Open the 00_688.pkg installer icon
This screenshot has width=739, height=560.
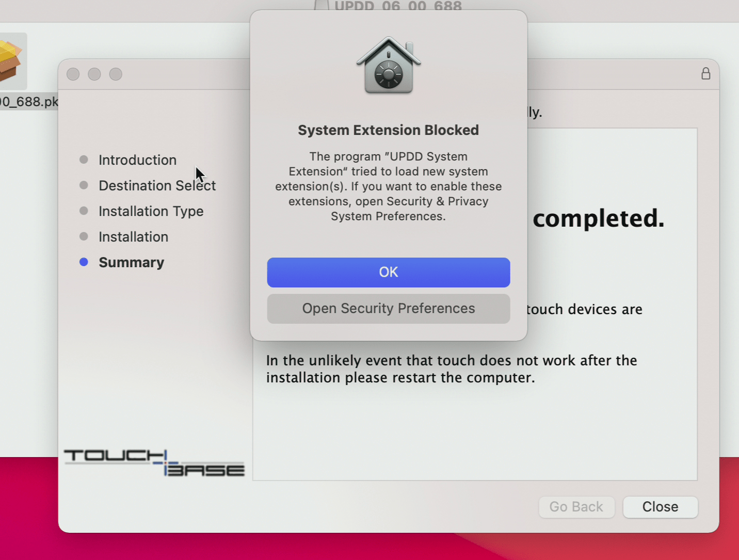(x=13, y=60)
